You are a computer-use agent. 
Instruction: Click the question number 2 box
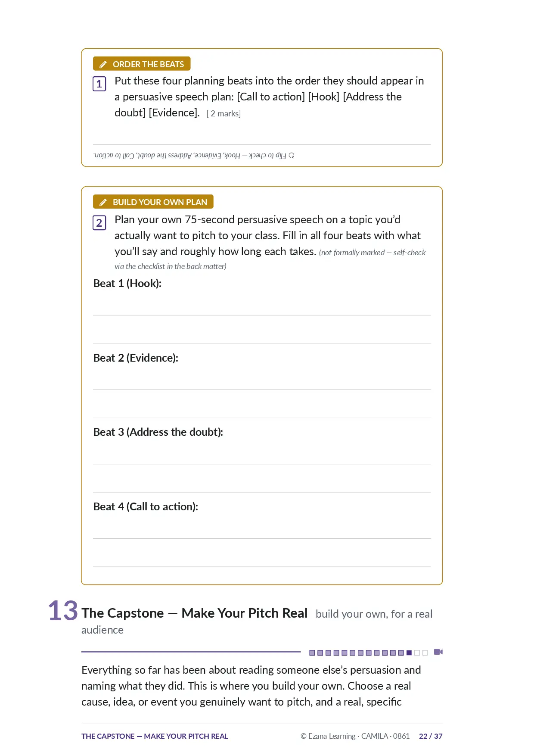[99, 222]
